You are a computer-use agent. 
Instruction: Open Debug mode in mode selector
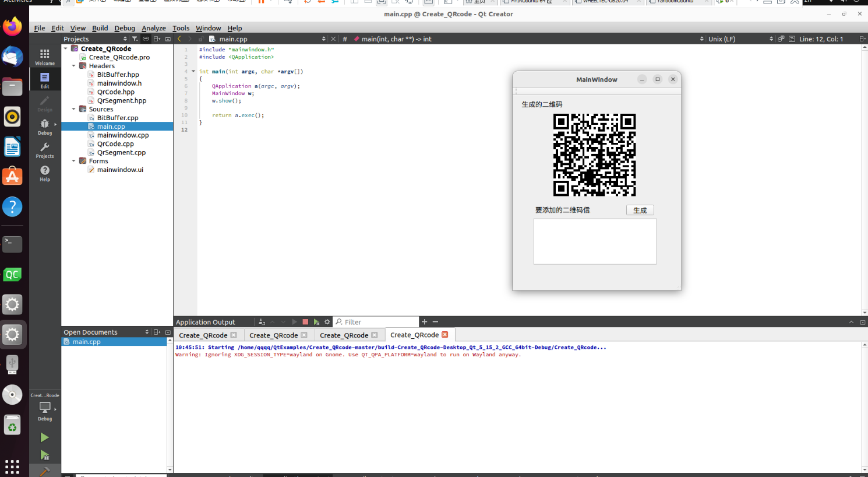[x=45, y=127]
